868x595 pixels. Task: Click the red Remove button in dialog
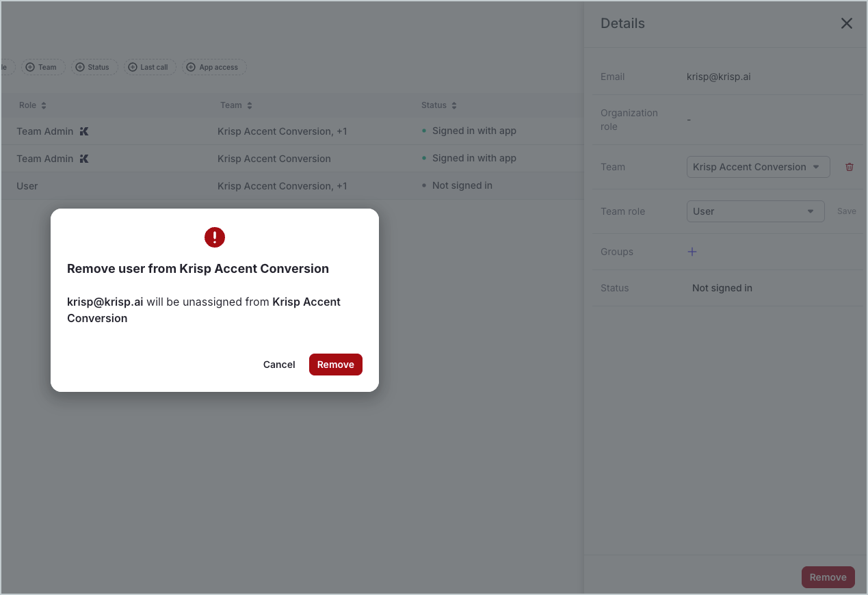click(x=335, y=365)
